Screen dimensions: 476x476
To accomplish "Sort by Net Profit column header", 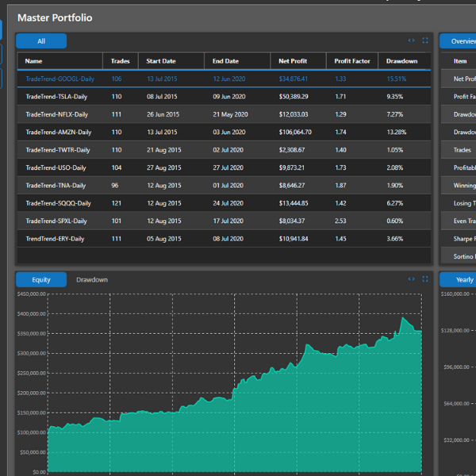I will coord(298,61).
